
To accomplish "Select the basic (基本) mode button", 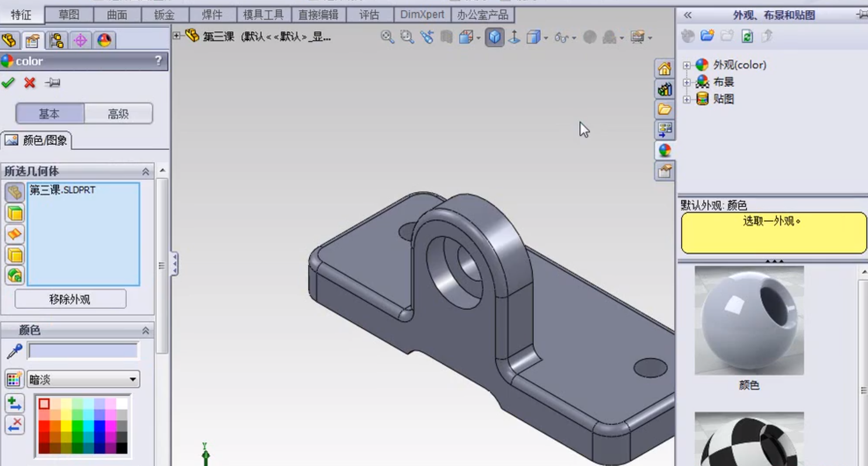I will point(50,114).
